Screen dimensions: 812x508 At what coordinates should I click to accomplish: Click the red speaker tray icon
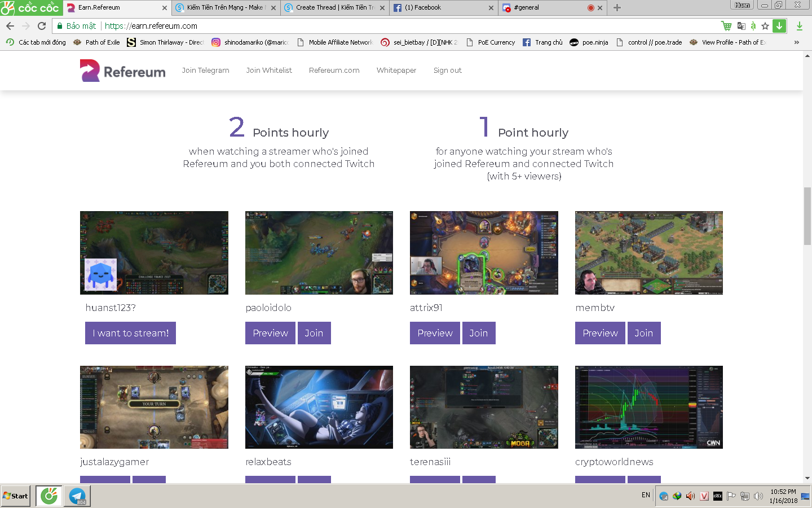pyautogui.click(x=690, y=496)
